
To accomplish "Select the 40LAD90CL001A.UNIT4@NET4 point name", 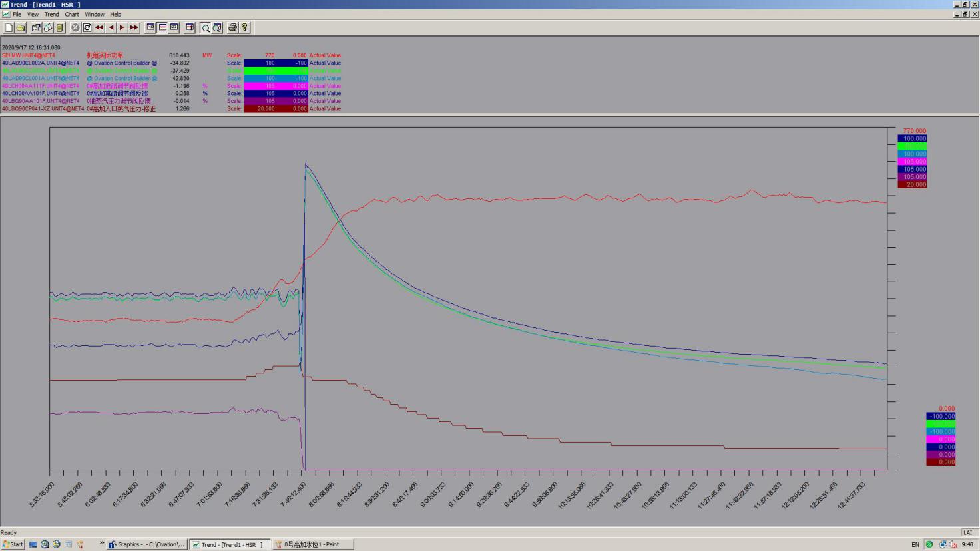I will (41, 78).
